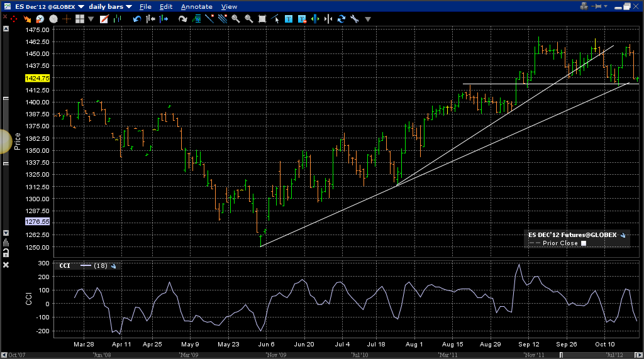644x359 pixels.
Task: Click the chart window icon in title bar
Action: point(8,6)
